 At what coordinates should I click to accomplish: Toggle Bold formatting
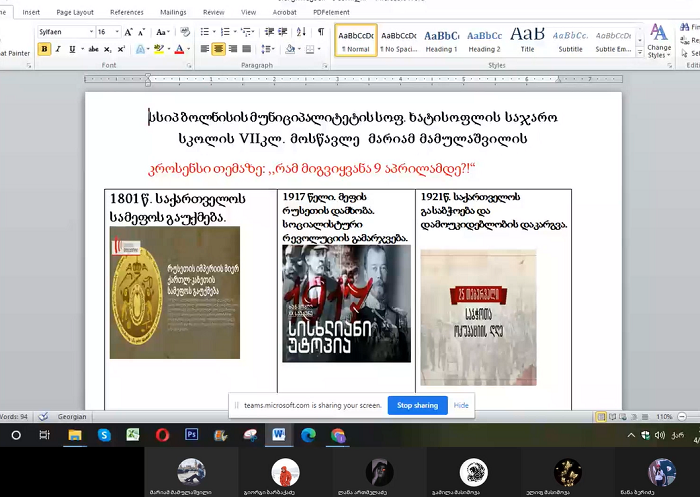(44, 49)
